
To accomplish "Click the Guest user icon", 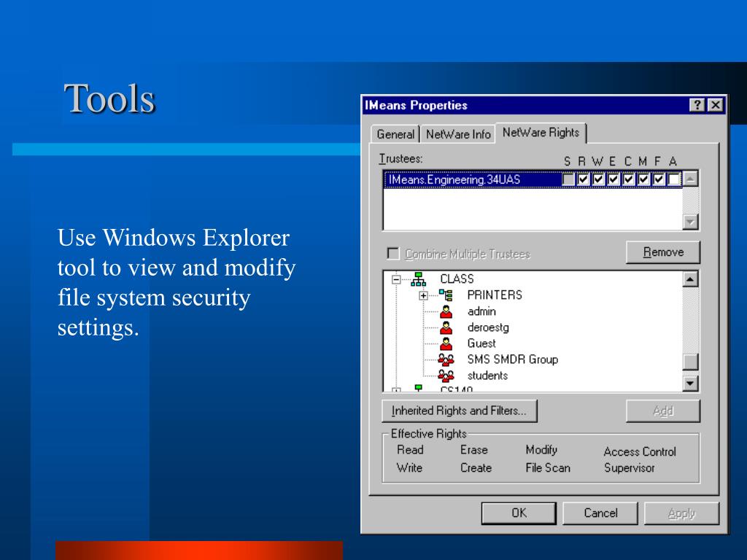I will pos(446,343).
